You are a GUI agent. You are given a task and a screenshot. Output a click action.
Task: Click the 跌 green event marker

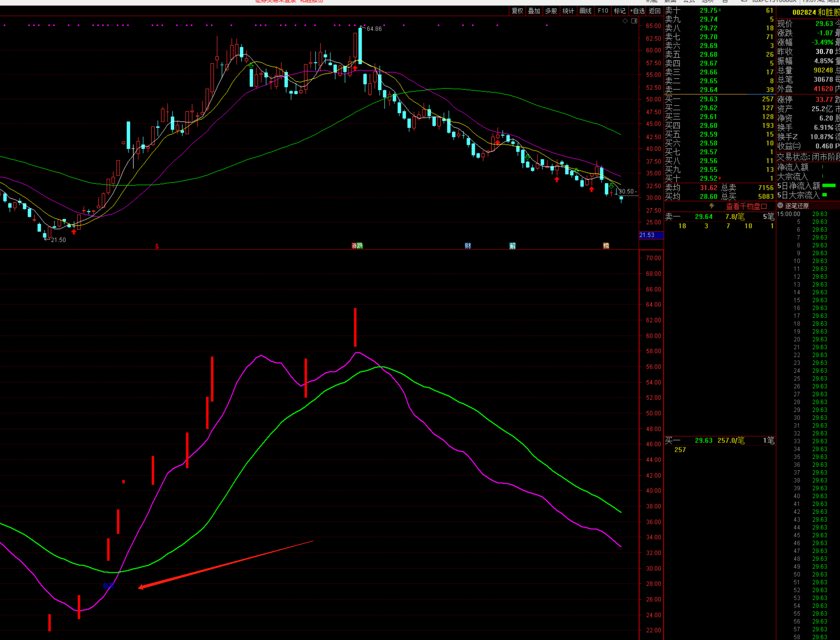[360, 246]
